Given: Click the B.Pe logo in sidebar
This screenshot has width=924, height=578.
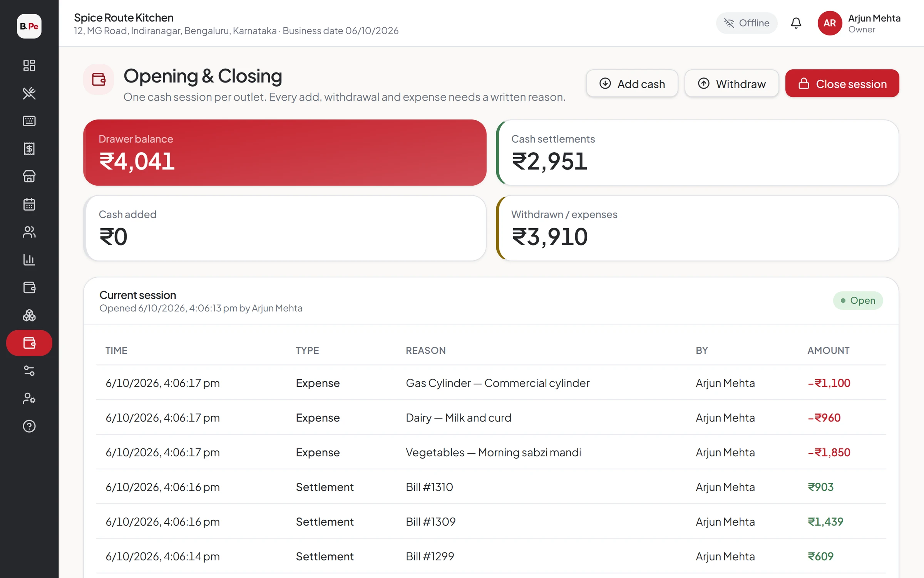Looking at the screenshot, I should [29, 26].
